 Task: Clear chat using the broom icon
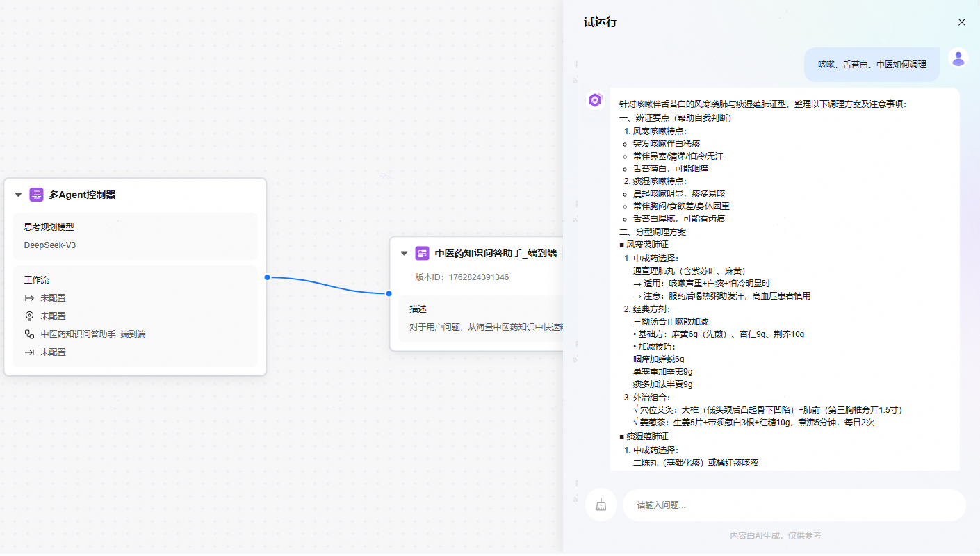pos(601,505)
